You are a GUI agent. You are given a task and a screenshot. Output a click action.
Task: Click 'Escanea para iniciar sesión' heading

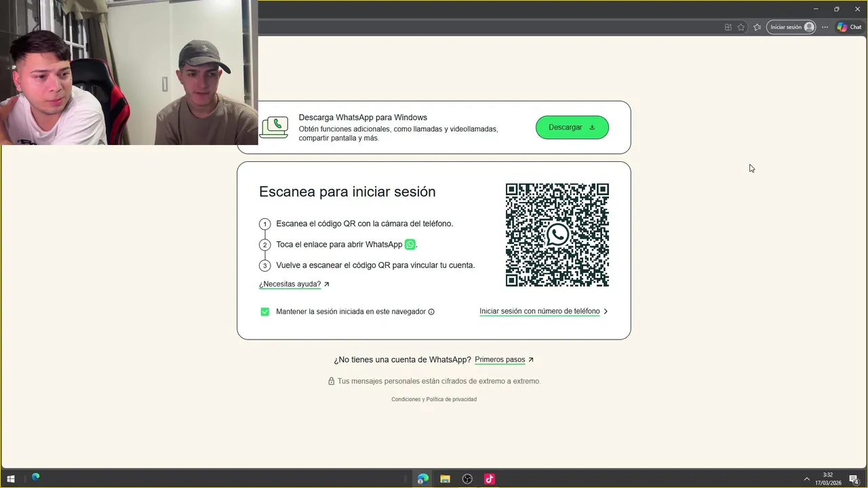[347, 192]
